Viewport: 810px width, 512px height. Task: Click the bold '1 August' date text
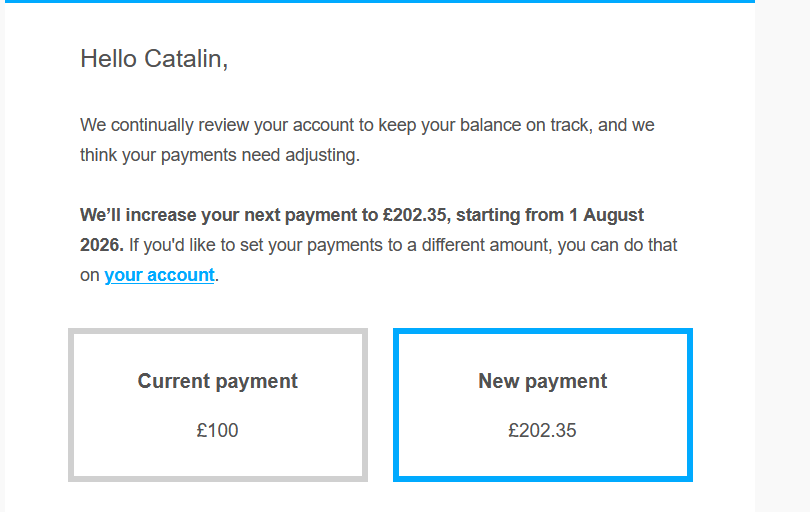click(606, 215)
